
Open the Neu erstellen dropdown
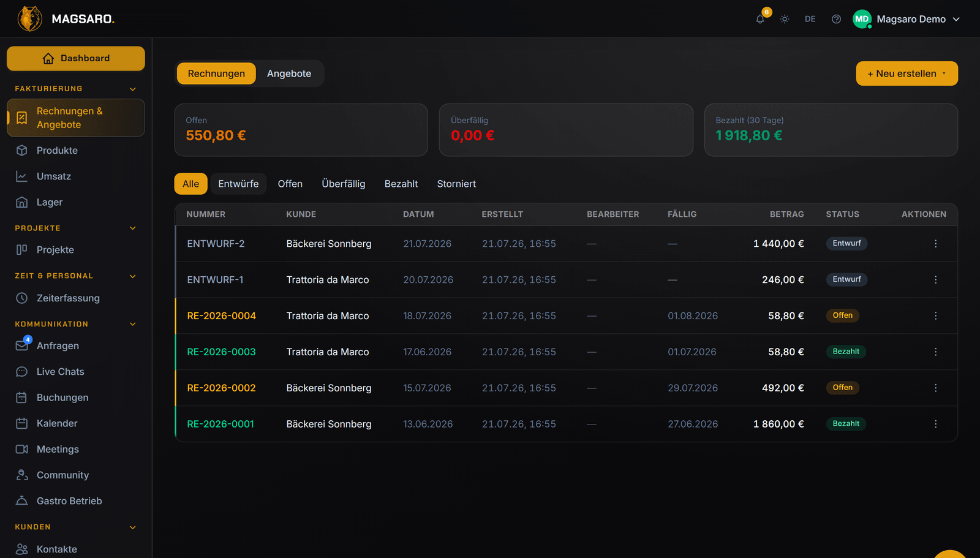pos(907,74)
